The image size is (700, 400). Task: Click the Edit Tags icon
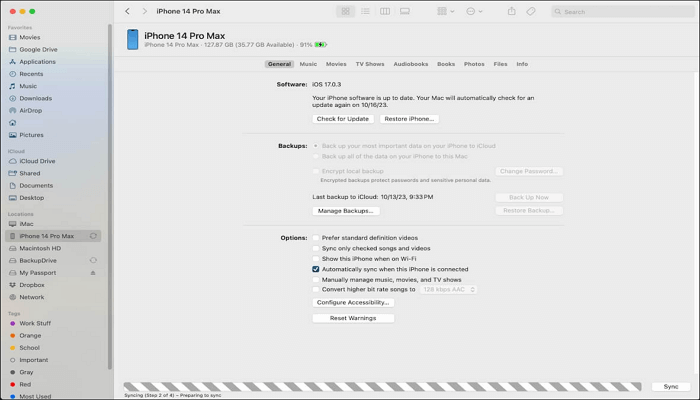pyautogui.click(x=530, y=11)
